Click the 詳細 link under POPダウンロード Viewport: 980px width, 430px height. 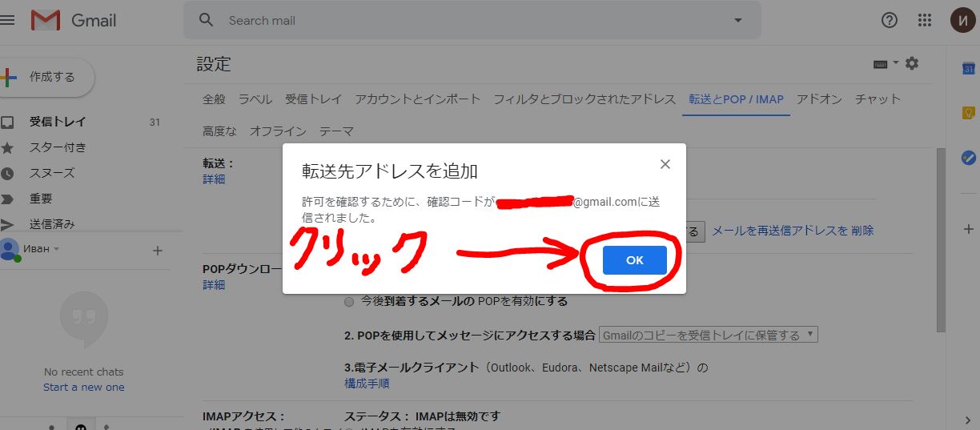[x=214, y=285]
